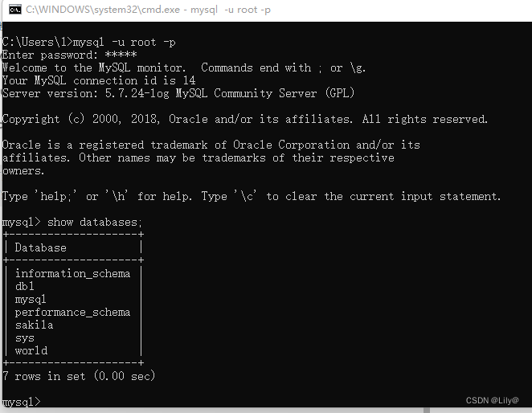Screen dimensions: 532x413
Task: Select the information_schema database row
Action: click(72, 273)
